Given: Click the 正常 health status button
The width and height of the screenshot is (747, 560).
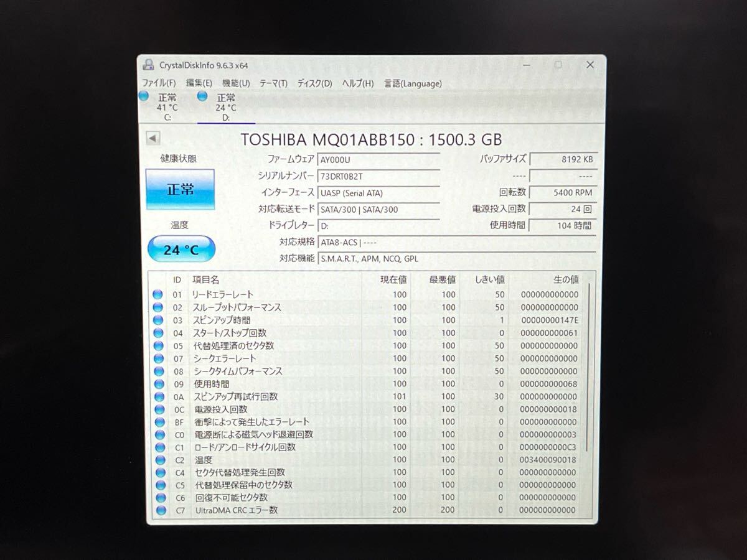Looking at the screenshot, I should 181,190.
